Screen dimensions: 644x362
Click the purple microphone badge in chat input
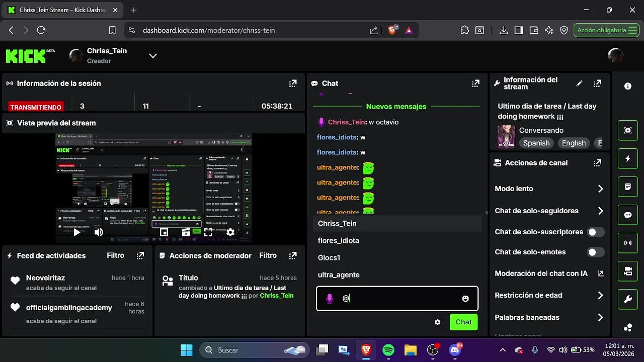coord(330,299)
